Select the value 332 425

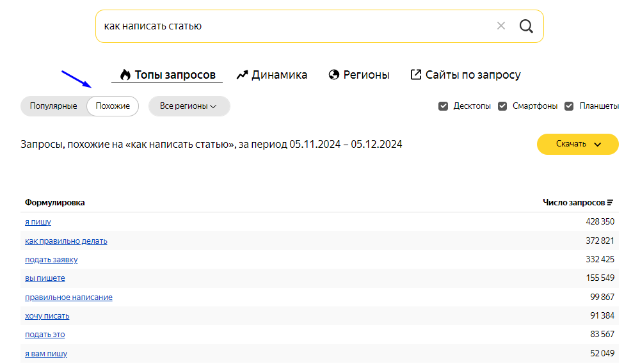(600, 259)
